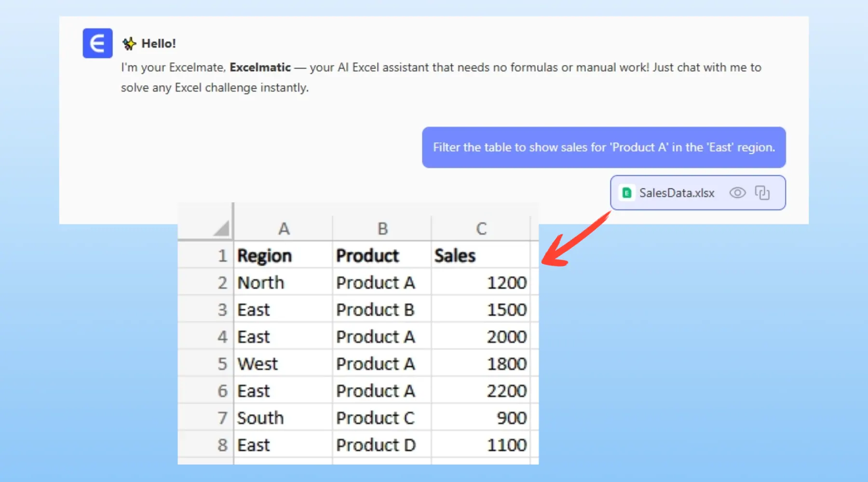Select column B header
868x482 pixels.
(382, 228)
